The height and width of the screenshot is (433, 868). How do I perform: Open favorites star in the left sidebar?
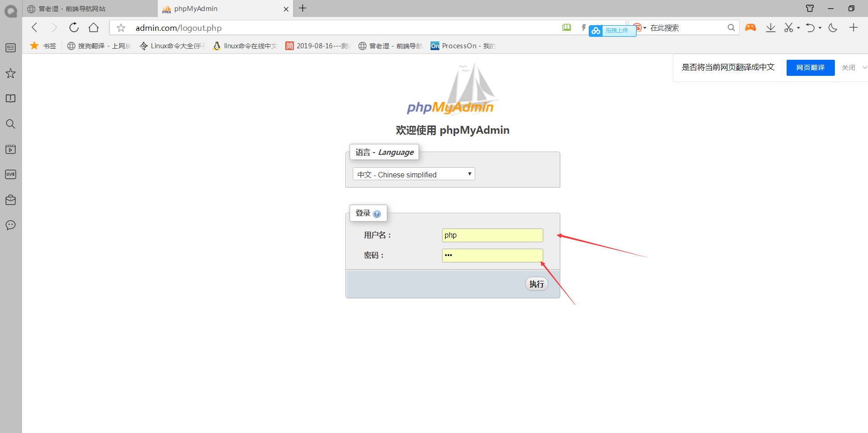(11, 73)
